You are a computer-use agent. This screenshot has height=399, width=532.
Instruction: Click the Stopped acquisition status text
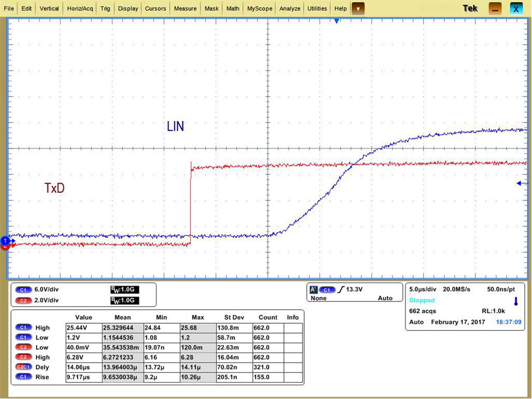pos(422,300)
